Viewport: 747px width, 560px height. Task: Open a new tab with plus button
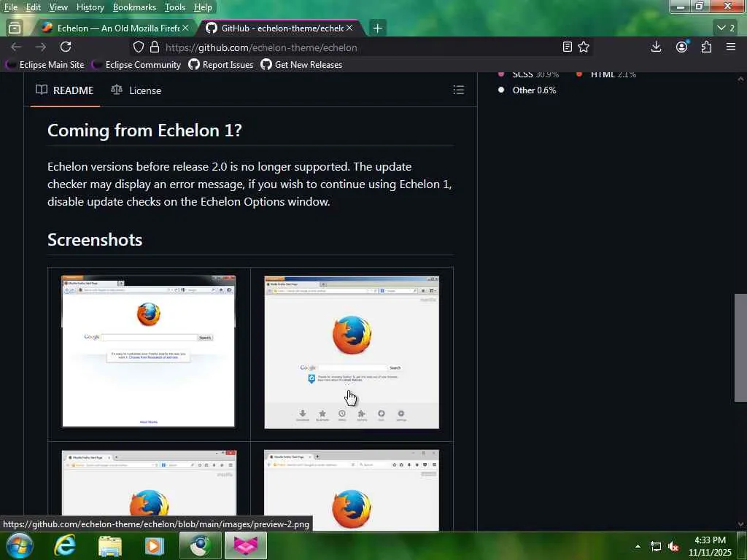tap(377, 28)
